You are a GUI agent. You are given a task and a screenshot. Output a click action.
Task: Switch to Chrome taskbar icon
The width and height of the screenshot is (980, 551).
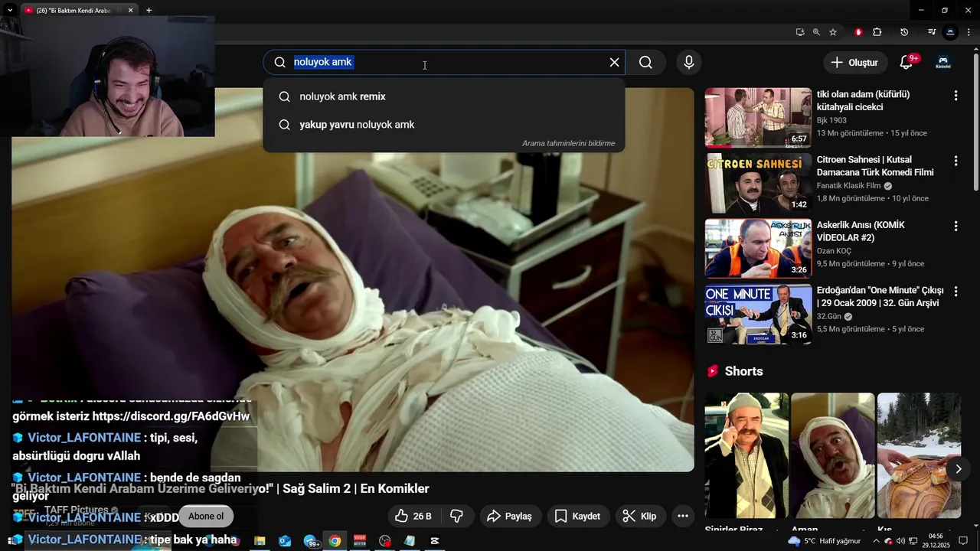(335, 541)
